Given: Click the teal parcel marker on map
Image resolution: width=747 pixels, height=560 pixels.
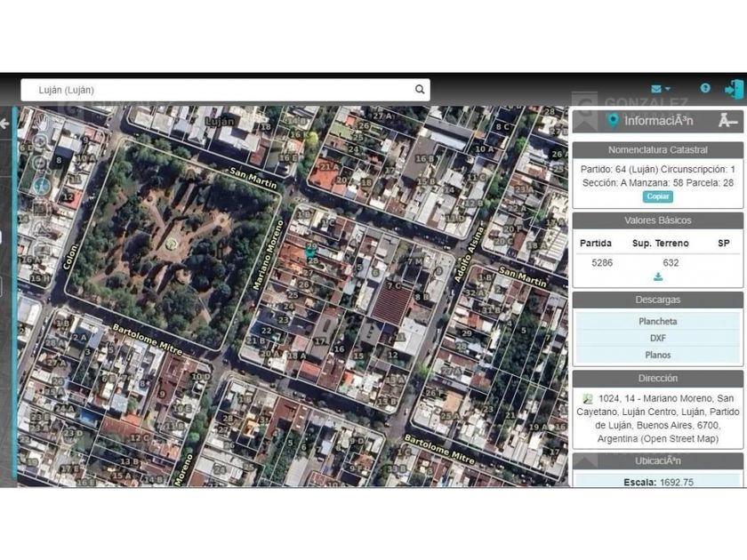Looking at the screenshot, I should tap(309, 252).
